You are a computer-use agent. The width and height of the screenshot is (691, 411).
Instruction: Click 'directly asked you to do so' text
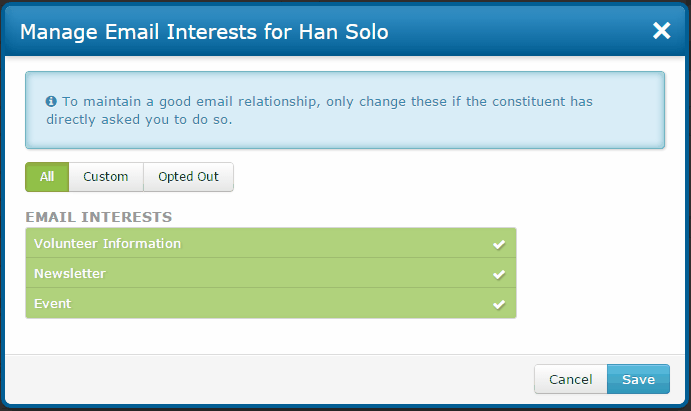139,119
